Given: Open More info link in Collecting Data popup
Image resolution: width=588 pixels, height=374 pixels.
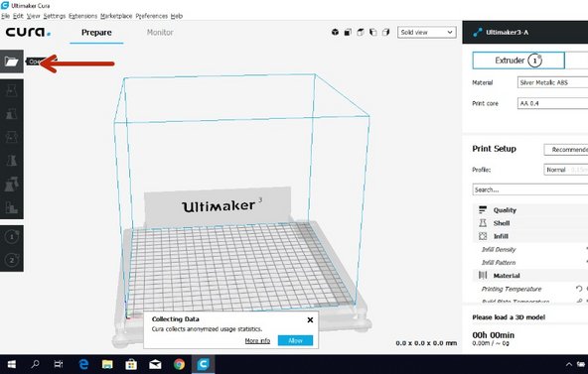Looking at the screenshot, I should (x=257, y=340).
